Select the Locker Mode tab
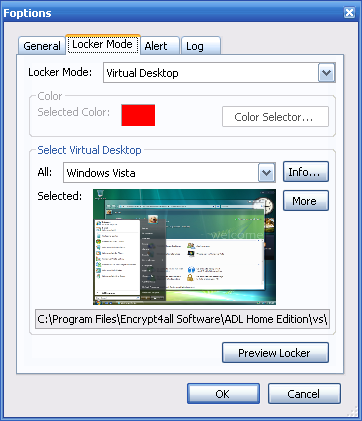The image size is (362, 421). pyautogui.click(x=103, y=44)
